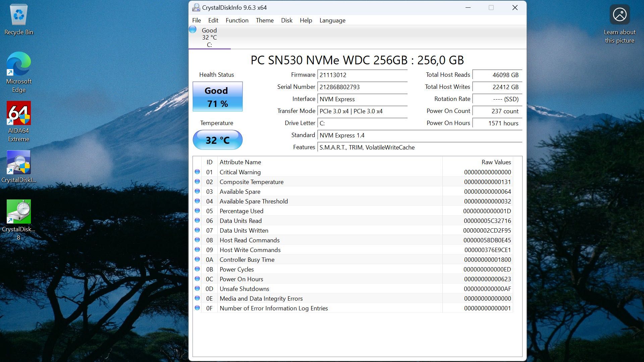Select the Percentage Used attribute name
This screenshot has width=644, height=362.
tap(241, 211)
